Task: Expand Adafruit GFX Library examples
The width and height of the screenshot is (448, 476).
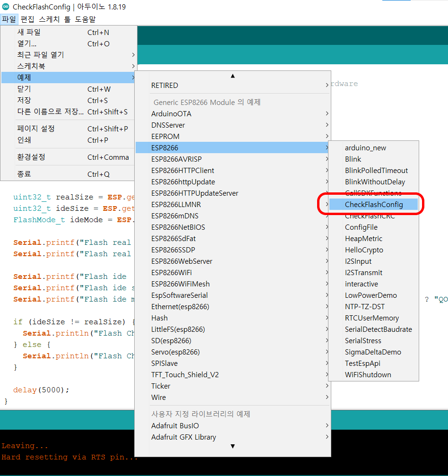Action: click(233, 437)
